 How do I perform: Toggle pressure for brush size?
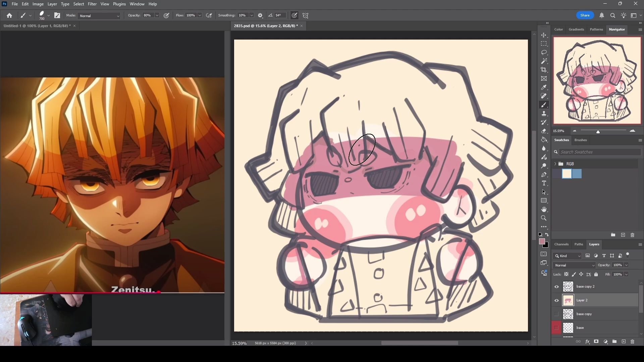294,15
